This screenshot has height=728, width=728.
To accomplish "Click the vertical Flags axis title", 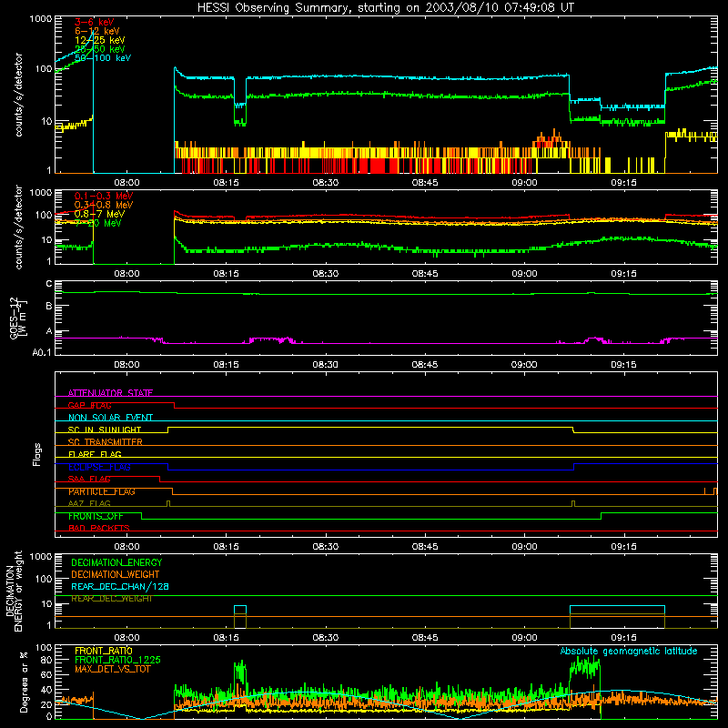I will [x=36, y=454].
